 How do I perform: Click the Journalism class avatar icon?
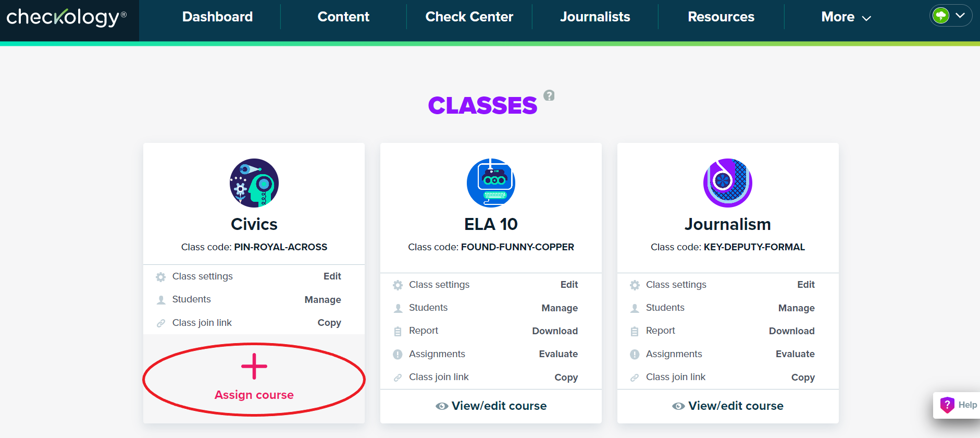728,183
